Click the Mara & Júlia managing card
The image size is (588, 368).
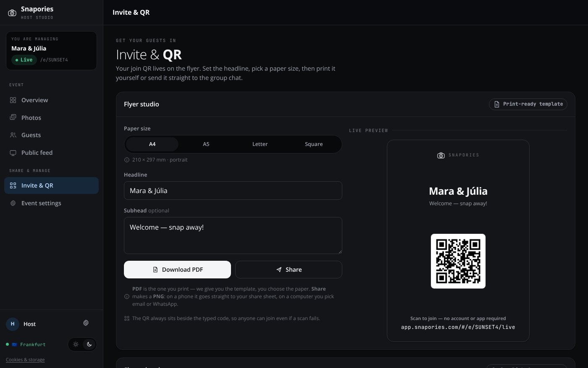tap(51, 50)
